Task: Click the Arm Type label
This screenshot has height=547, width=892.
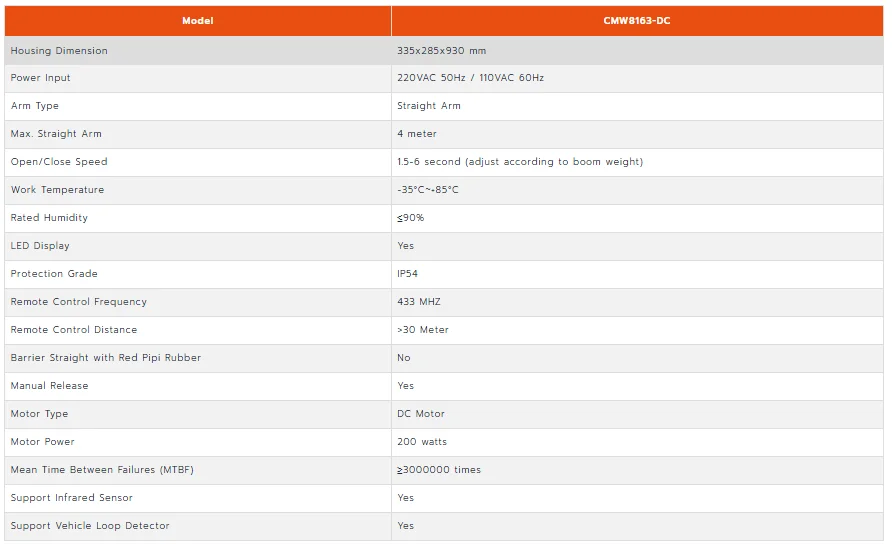Action: tap(35, 106)
